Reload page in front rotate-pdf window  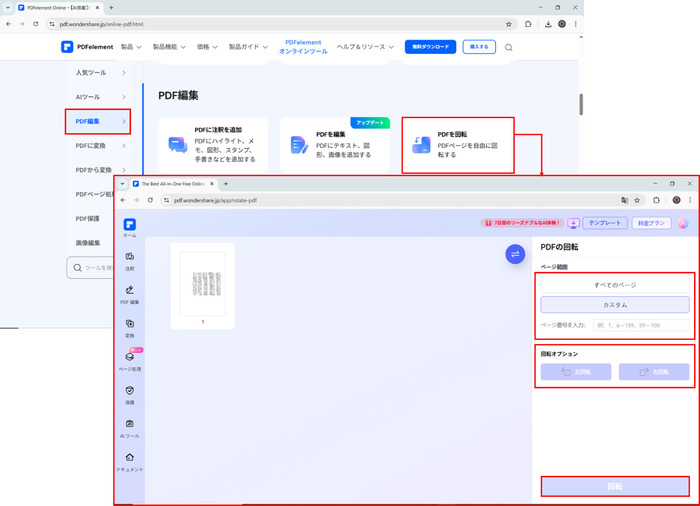(150, 200)
